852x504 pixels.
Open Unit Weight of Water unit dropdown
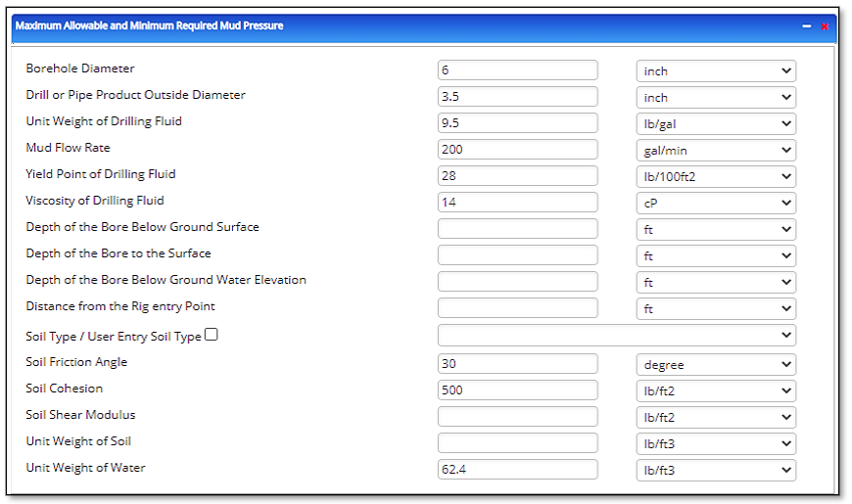[x=716, y=470]
